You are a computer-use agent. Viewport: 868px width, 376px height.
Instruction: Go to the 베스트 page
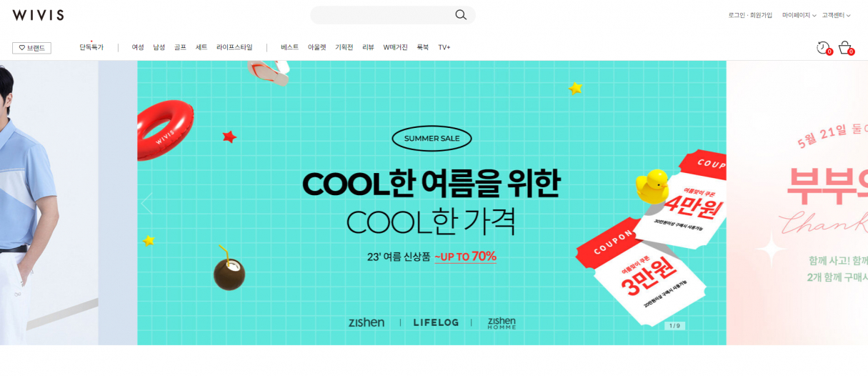tap(290, 47)
